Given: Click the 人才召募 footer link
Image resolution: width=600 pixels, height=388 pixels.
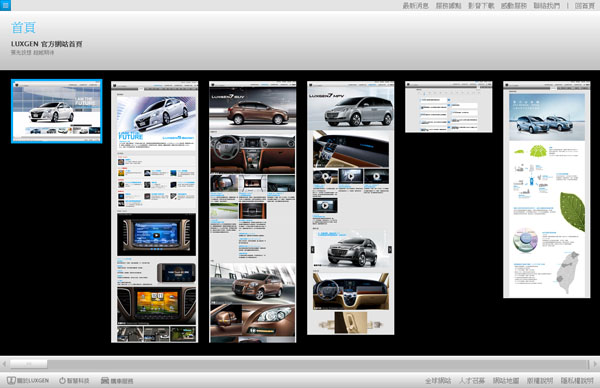Looking at the screenshot, I should pyautogui.click(x=472, y=380).
